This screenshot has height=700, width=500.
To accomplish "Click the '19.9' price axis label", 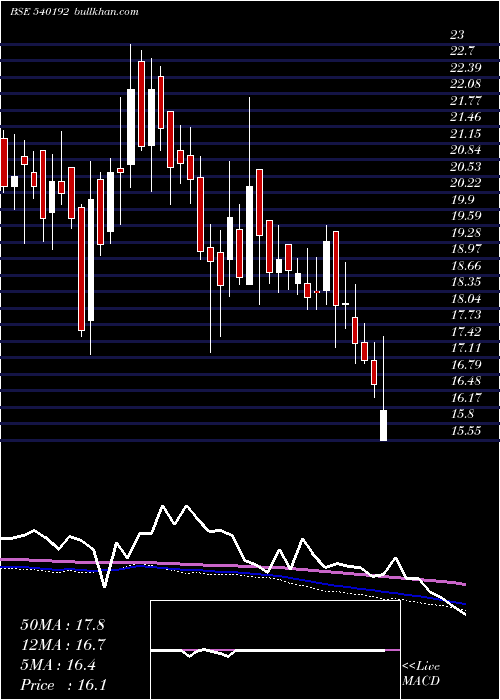I will (462, 199).
